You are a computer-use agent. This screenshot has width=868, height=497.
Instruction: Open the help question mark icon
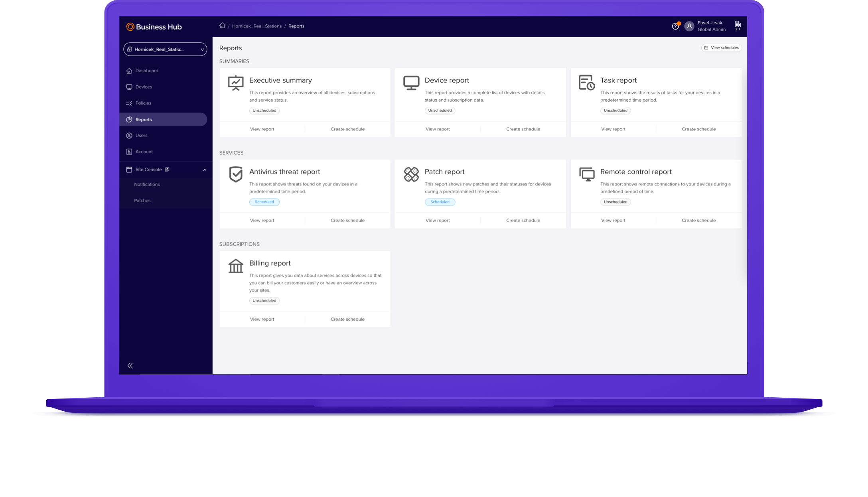click(675, 26)
